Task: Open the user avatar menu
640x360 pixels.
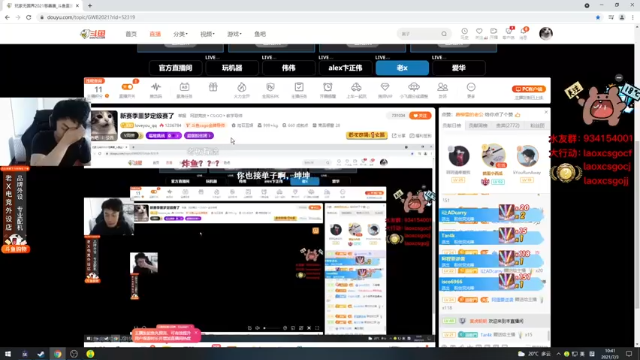Action: [x=546, y=33]
